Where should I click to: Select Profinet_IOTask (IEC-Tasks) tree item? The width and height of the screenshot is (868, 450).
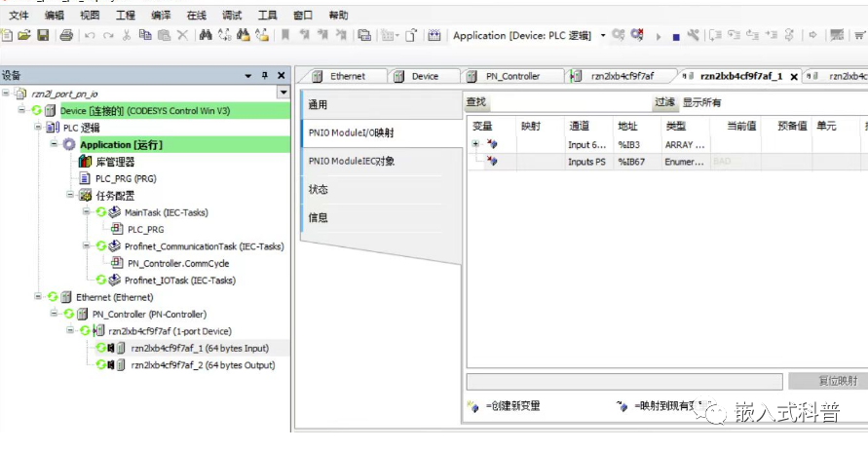[180, 281]
